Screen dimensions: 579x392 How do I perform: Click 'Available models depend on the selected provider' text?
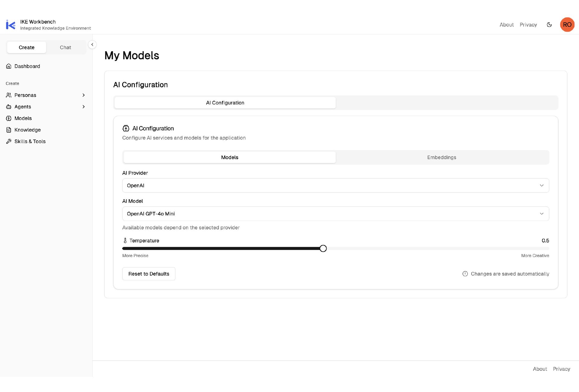point(181,227)
